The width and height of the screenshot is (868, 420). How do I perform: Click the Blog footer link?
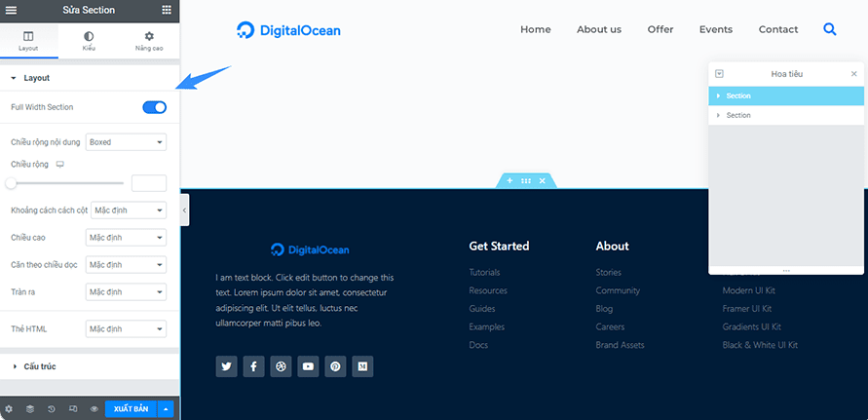pos(604,309)
